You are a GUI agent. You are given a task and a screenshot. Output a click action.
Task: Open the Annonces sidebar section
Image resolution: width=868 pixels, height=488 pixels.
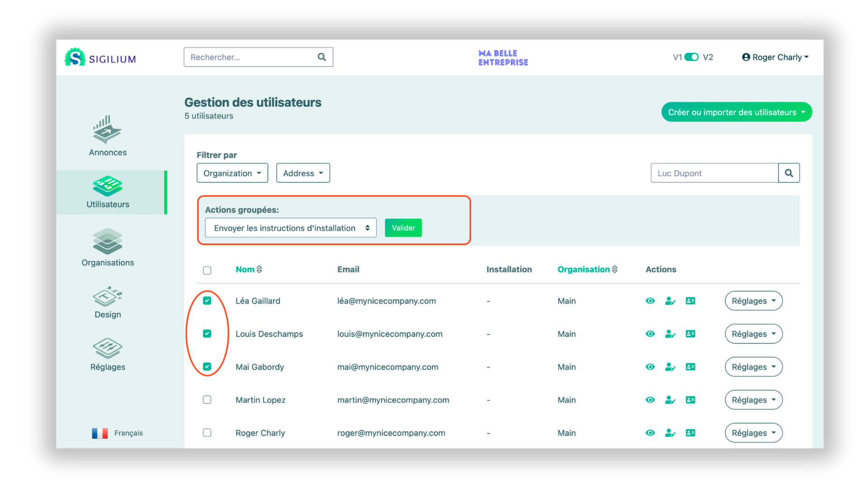pos(108,136)
